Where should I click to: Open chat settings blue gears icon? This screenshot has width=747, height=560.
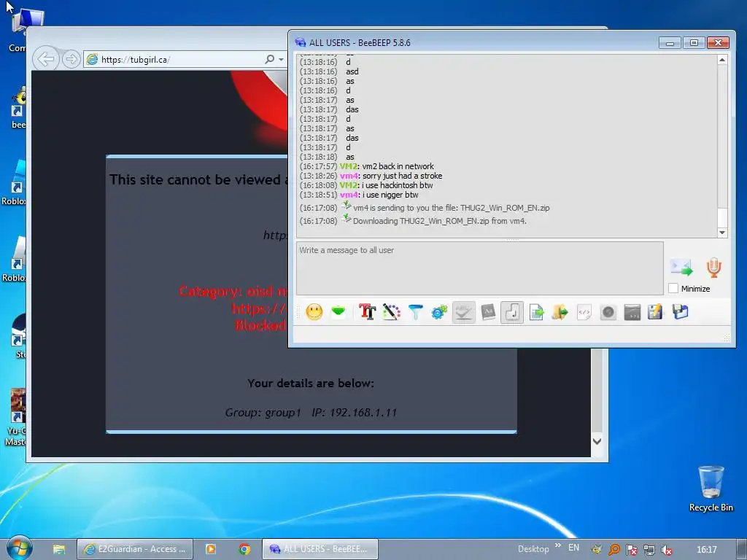439,312
